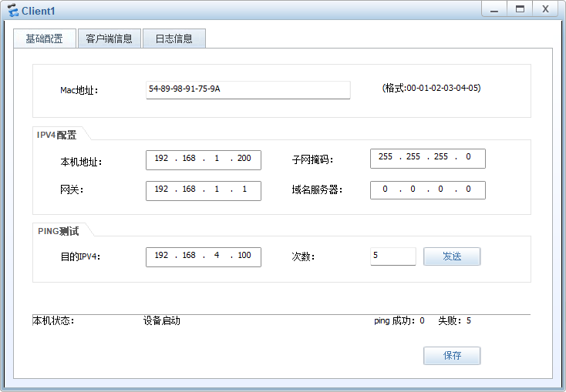Click the 失败: 5 status text
Viewport: 566px width, 392px height.
tap(454, 320)
